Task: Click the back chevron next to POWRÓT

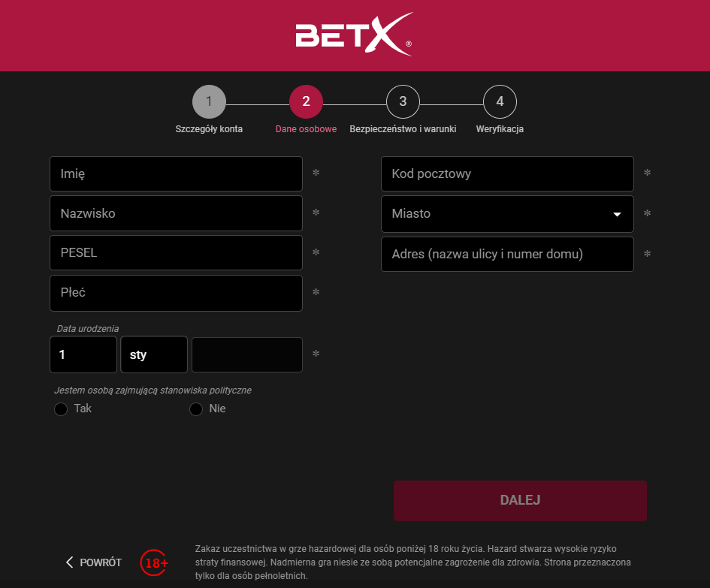Action: (69, 562)
